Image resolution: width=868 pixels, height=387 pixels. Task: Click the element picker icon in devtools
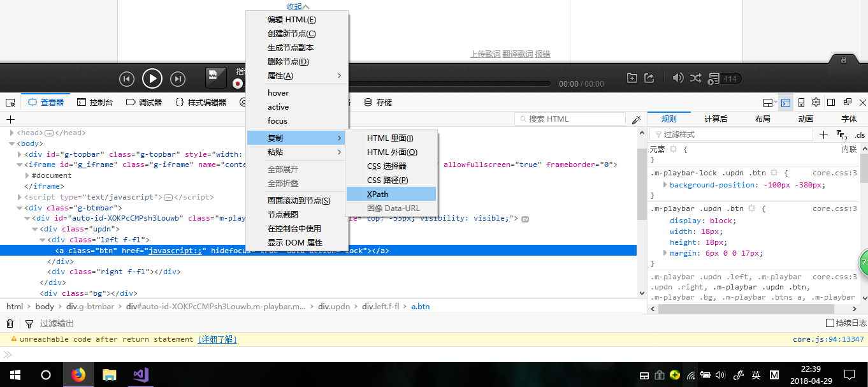(10, 102)
